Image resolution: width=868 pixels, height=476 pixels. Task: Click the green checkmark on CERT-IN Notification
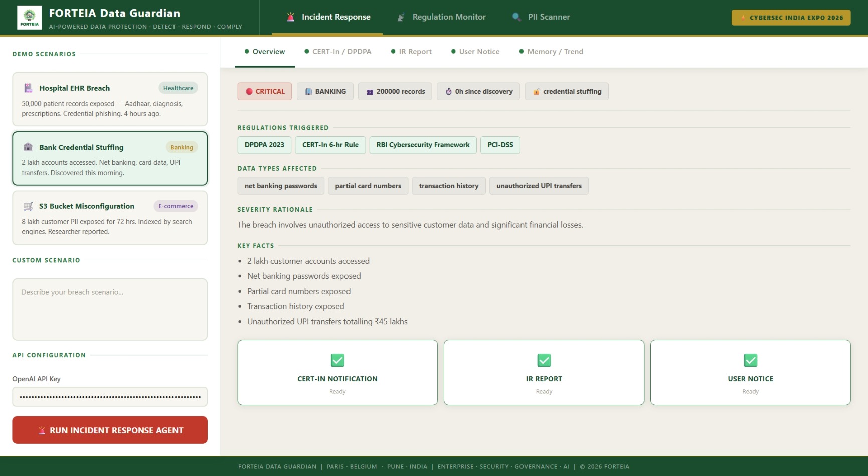[x=337, y=360]
